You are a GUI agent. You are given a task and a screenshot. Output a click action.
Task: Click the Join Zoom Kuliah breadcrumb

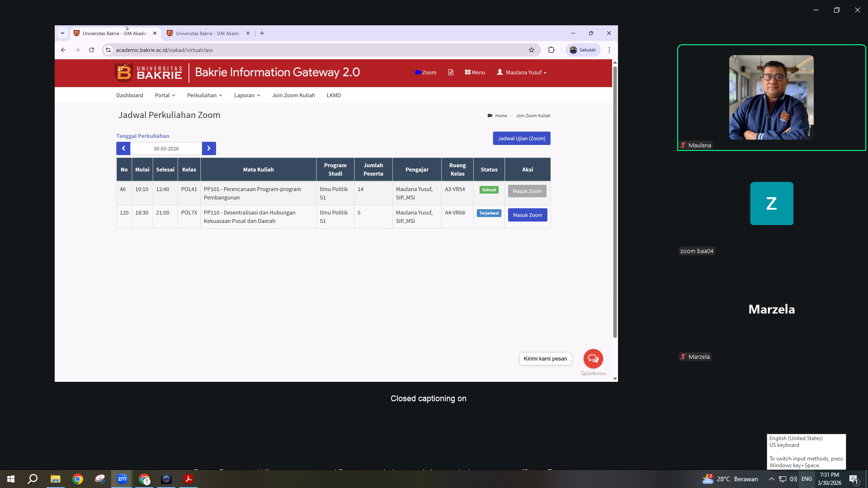[533, 116]
